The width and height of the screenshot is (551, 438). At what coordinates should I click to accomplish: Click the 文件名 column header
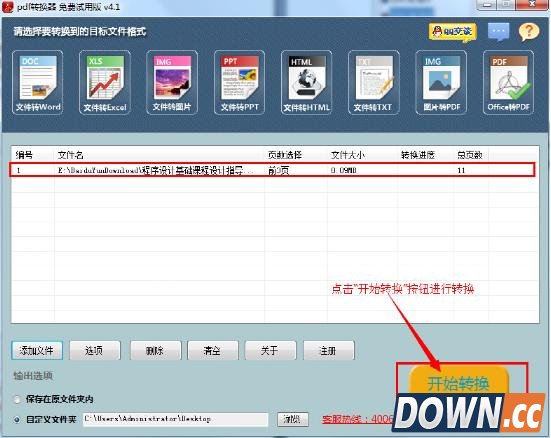pyautogui.click(x=70, y=155)
